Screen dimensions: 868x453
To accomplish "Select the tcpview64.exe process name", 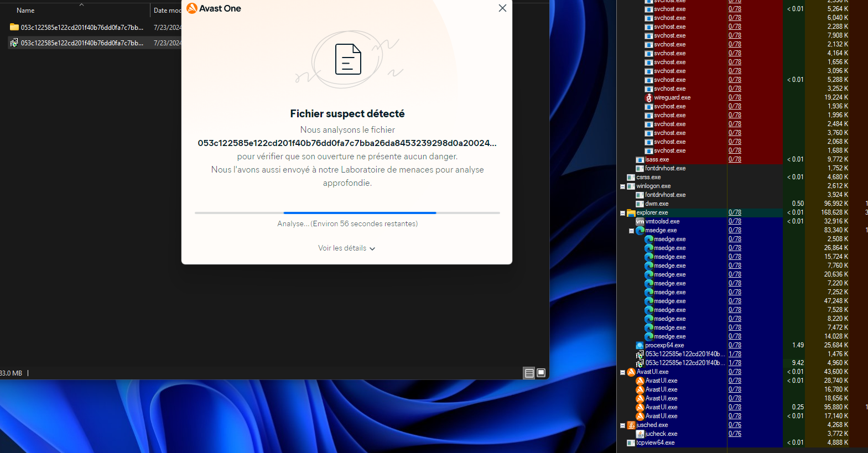I will tap(656, 442).
